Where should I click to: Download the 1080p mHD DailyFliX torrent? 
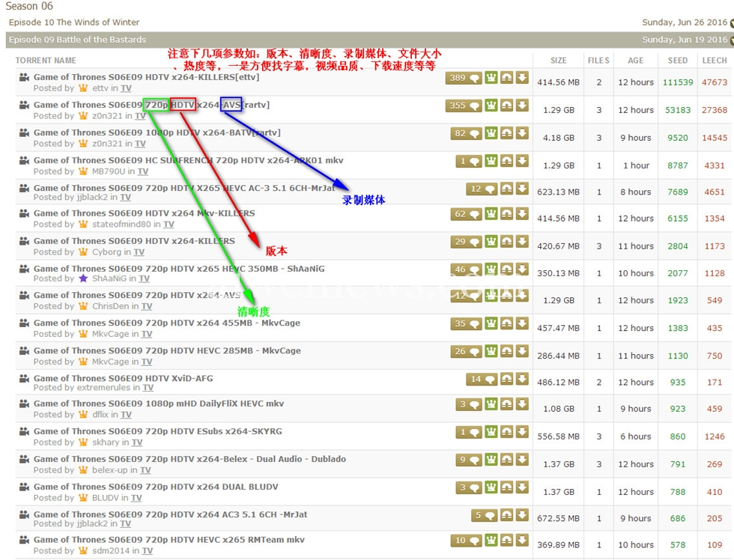tap(522, 404)
